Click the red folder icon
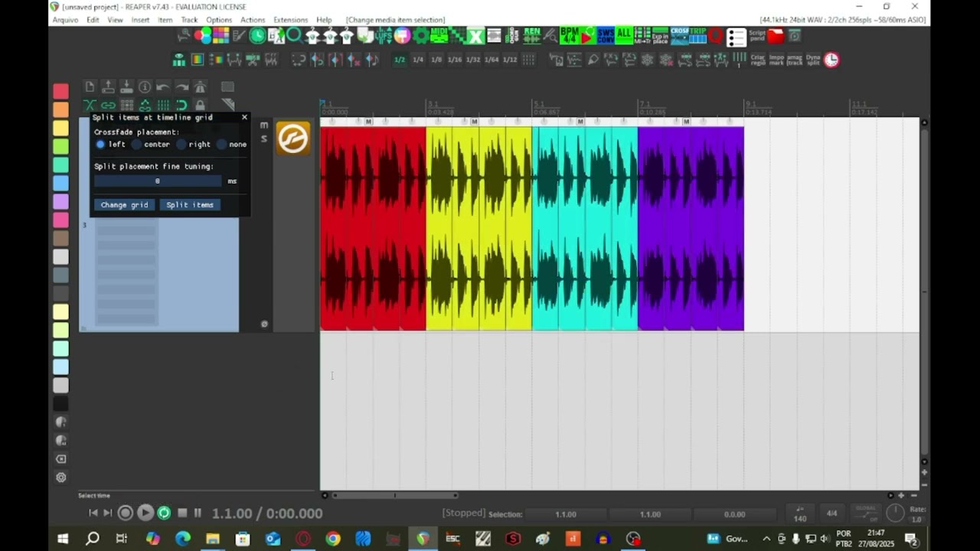The image size is (980, 551). pos(776,35)
